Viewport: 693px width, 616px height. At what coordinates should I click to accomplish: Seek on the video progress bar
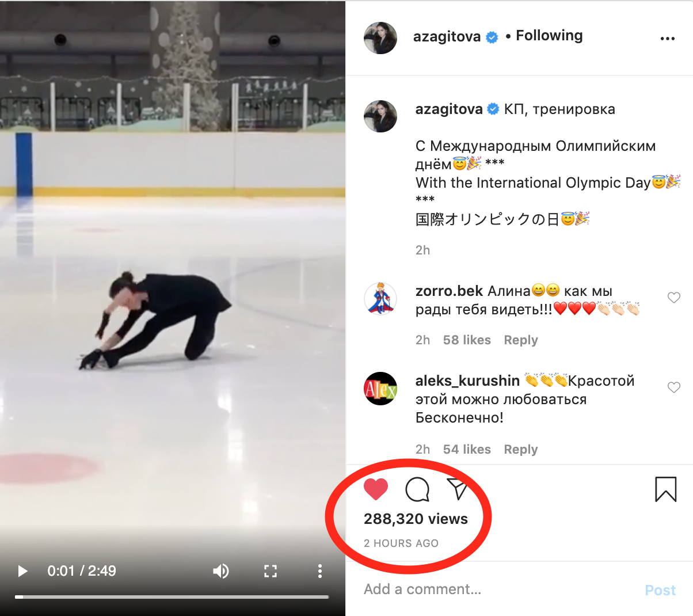(x=172, y=597)
